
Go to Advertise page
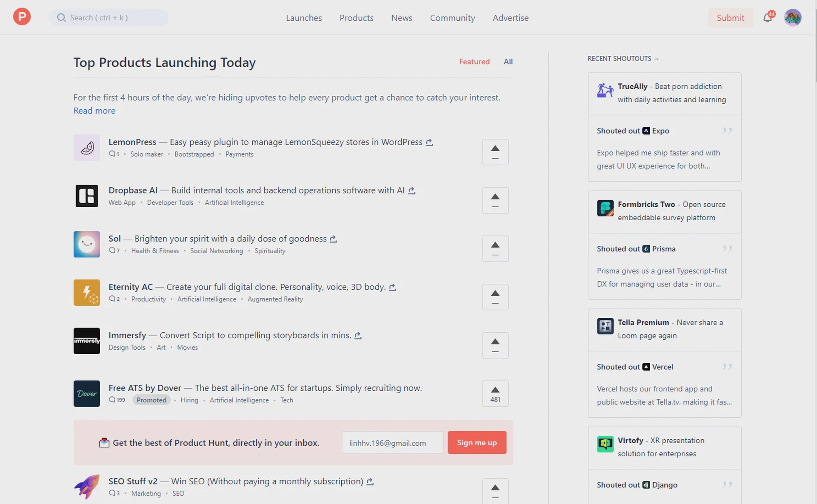511,18
